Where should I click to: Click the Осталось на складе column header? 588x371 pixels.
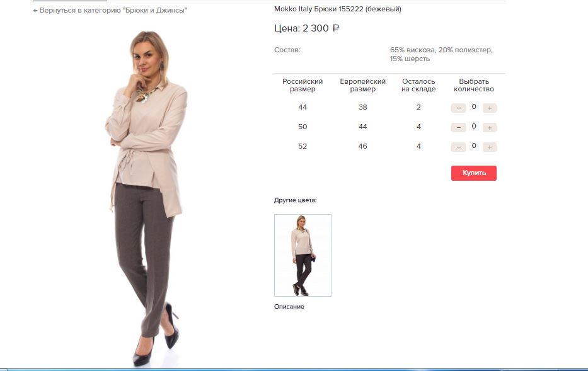click(418, 85)
